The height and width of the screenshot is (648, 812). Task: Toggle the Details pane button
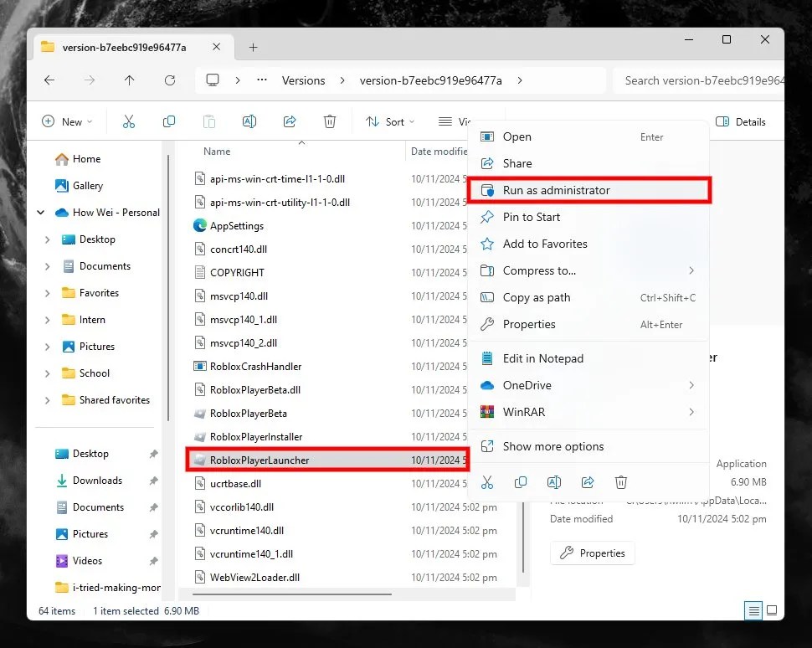[741, 121]
